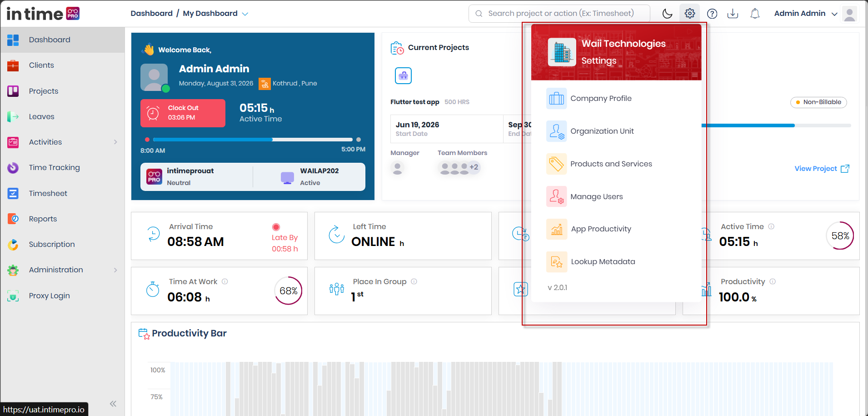Click the Dashboard breadcrumb link
Viewport: 868px width, 416px height.
(151, 14)
